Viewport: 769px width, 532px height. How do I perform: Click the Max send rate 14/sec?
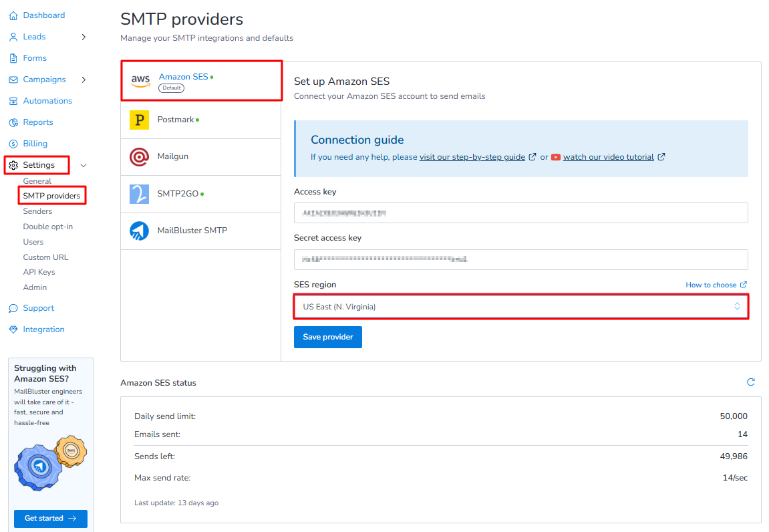coord(735,478)
